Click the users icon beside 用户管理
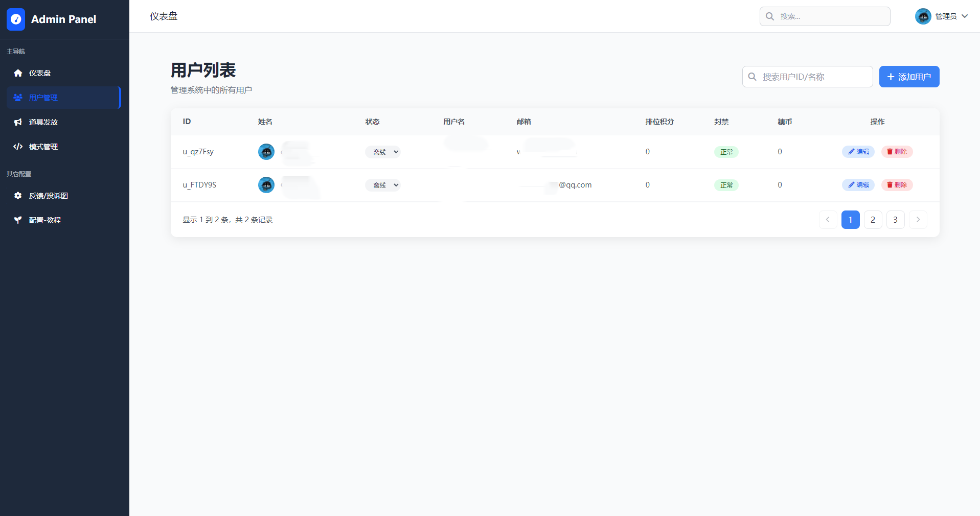This screenshot has height=516, width=980. pyautogui.click(x=18, y=98)
